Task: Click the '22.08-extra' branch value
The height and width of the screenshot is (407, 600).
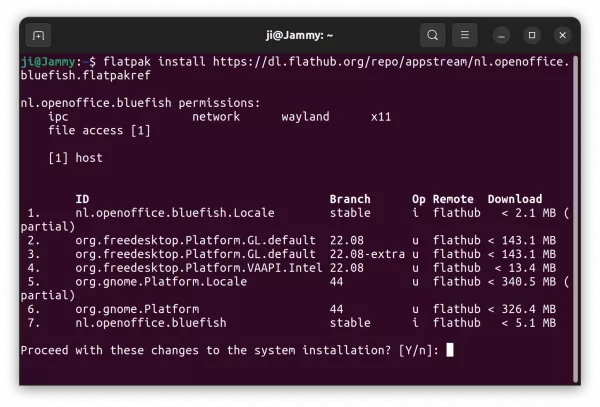Action: (367, 254)
